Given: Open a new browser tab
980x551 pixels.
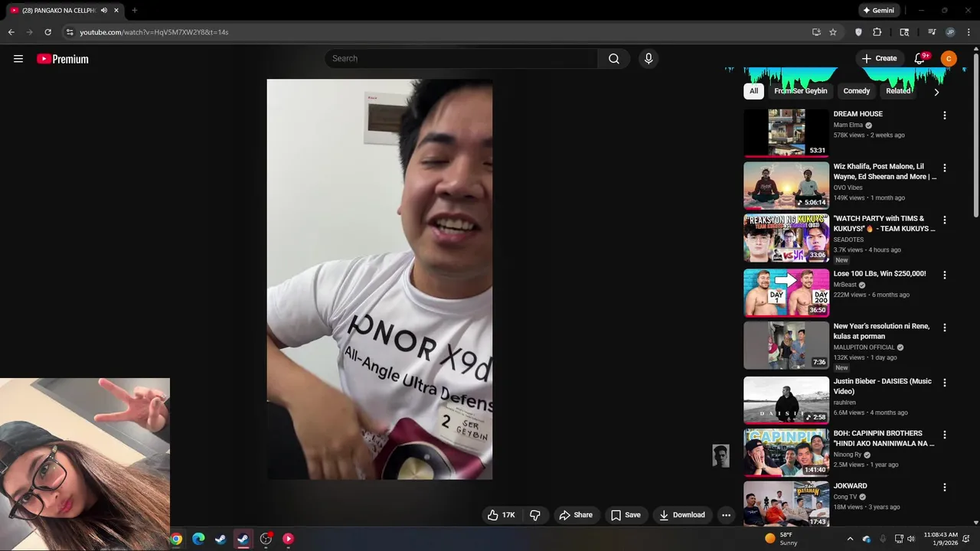Looking at the screenshot, I should (135, 11).
